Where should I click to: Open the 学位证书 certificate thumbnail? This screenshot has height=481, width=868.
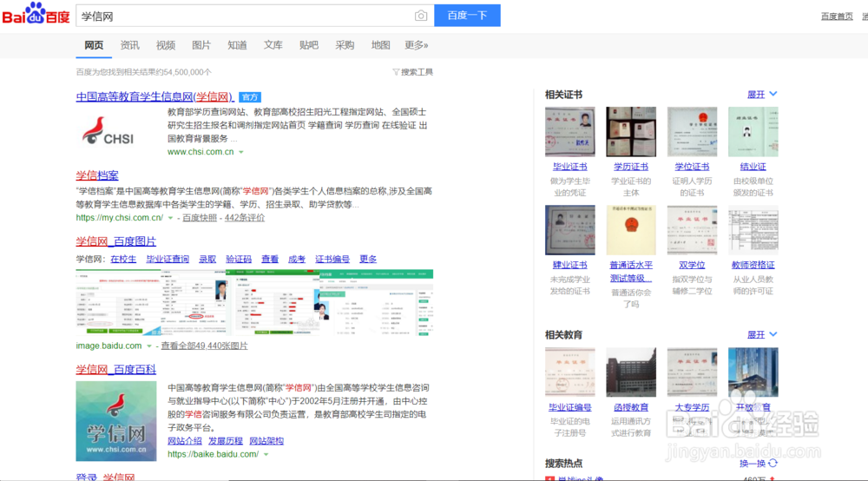[692, 132]
